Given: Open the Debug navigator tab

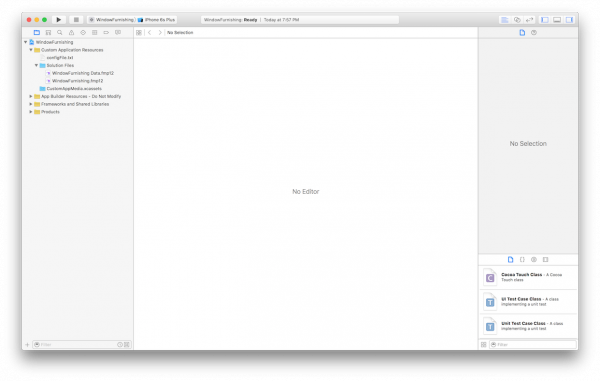Looking at the screenshot, I should tap(95, 33).
